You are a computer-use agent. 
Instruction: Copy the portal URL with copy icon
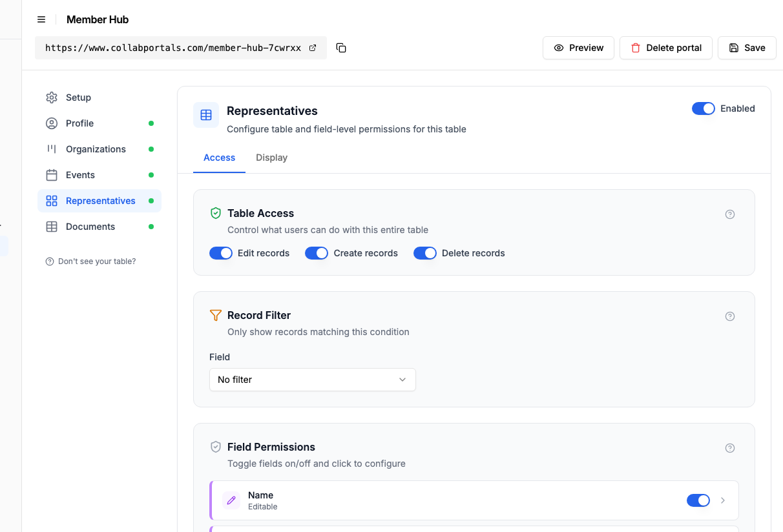[341, 48]
